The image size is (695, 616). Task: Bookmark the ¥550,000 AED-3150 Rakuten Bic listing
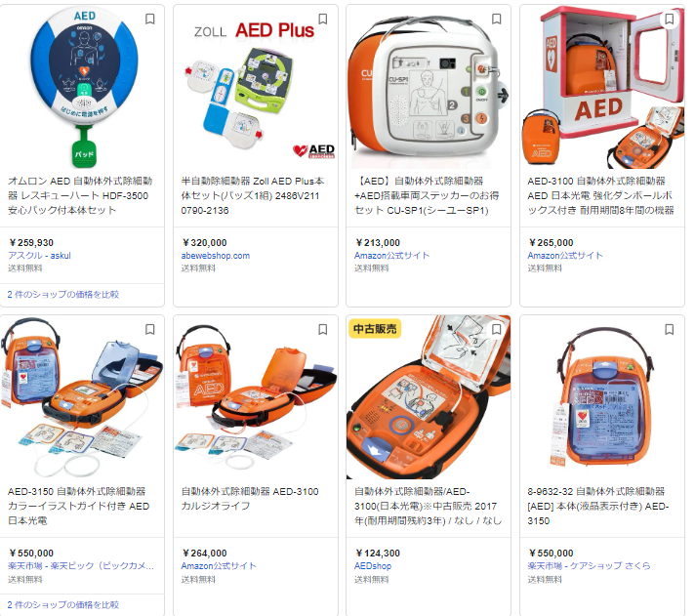pos(149,329)
